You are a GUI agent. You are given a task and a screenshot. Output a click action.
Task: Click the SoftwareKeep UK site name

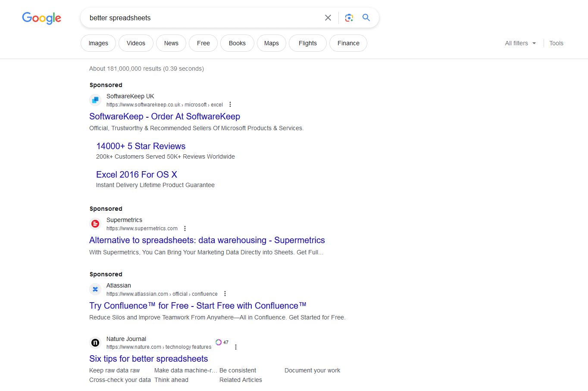(x=130, y=96)
